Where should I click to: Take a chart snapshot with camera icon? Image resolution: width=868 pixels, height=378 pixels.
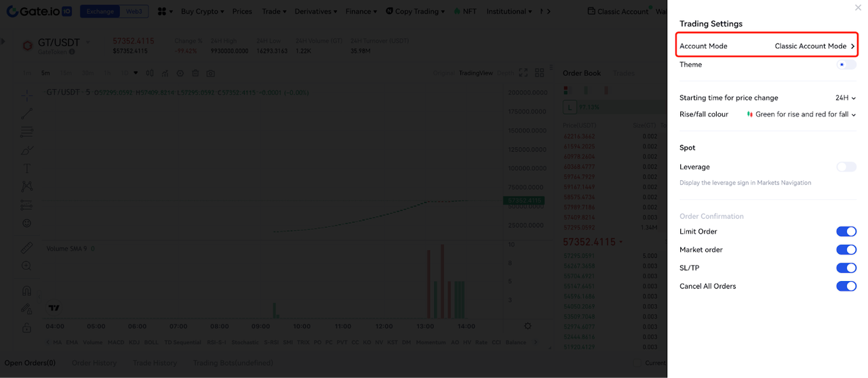click(x=211, y=73)
